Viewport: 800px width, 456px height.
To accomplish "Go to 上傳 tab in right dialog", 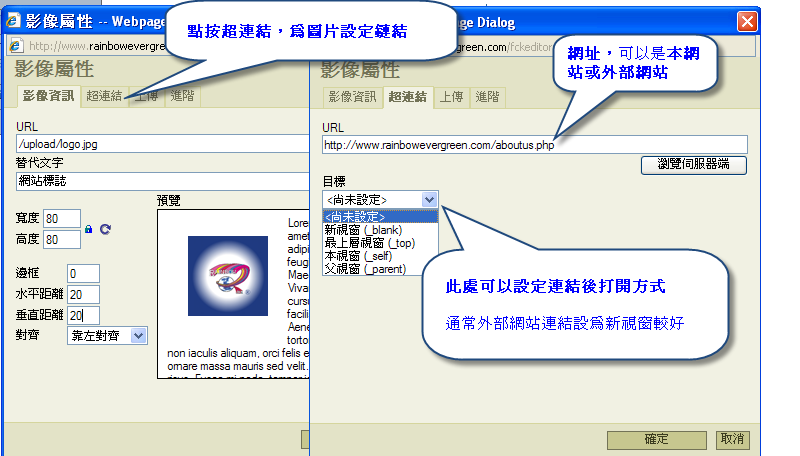I will (452, 97).
